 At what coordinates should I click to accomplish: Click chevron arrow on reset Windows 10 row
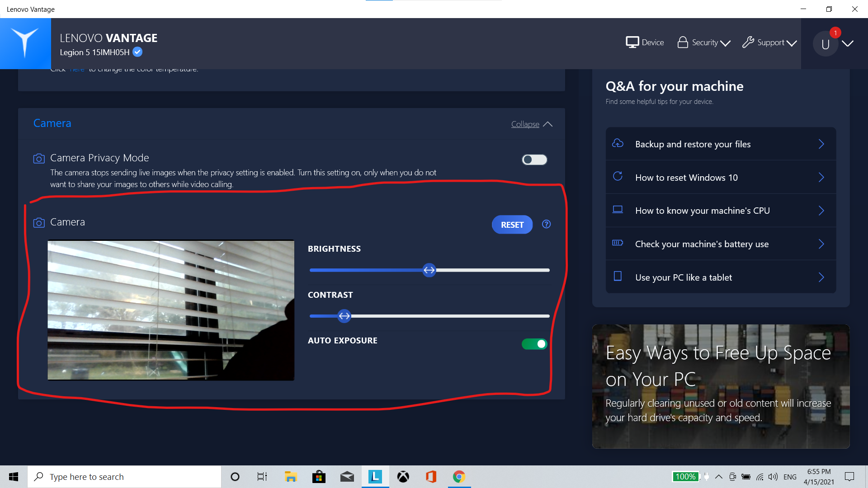[x=821, y=177]
